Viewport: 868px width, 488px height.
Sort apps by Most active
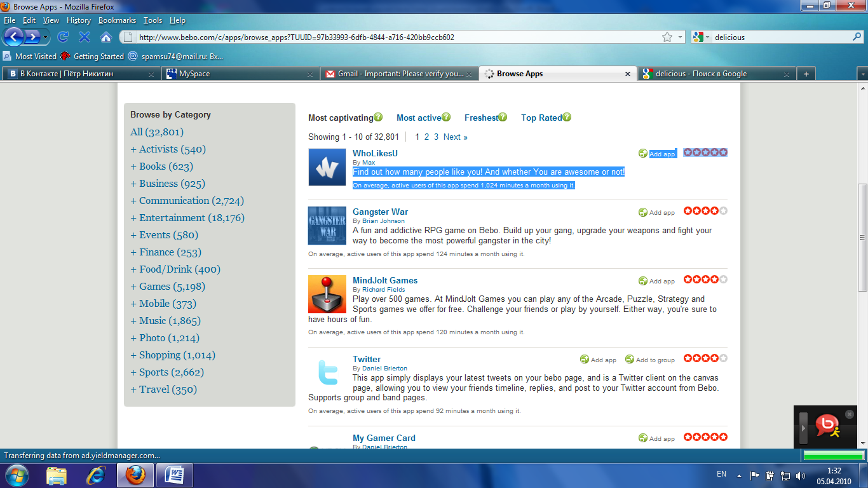(x=419, y=118)
